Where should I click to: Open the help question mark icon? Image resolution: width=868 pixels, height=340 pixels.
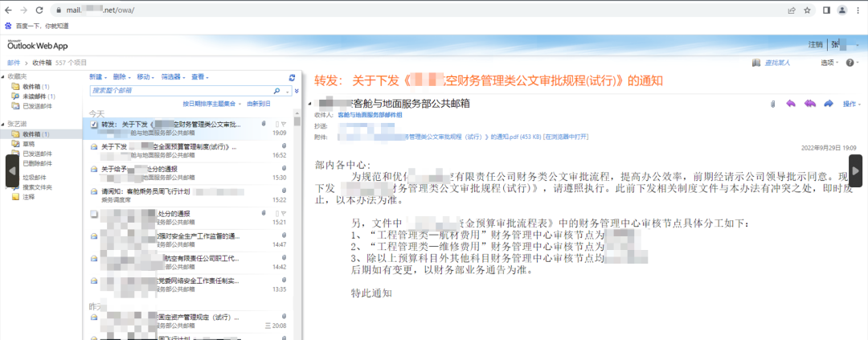click(x=850, y=63)
